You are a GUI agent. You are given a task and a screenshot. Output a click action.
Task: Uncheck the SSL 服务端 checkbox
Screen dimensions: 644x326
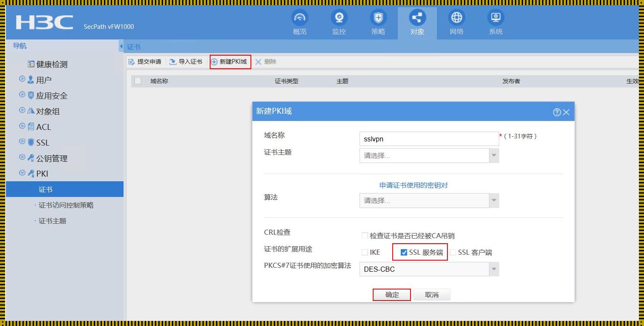[x=404, y=252]
